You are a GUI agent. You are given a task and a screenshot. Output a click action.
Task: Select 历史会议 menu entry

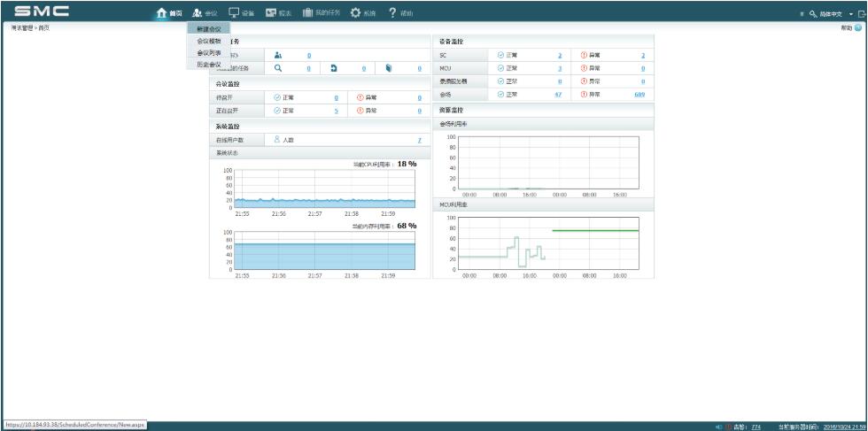(209, 64)
